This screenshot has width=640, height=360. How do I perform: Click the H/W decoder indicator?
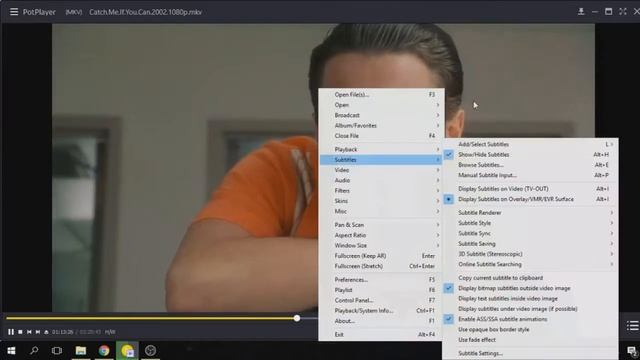[x=110, y=332]
